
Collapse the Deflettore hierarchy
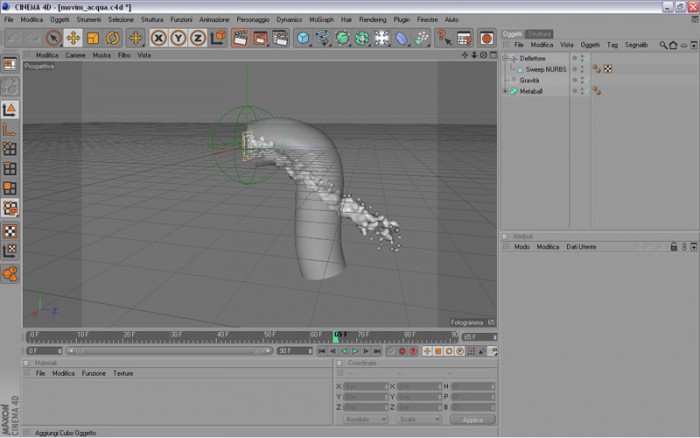pos(505,58)
